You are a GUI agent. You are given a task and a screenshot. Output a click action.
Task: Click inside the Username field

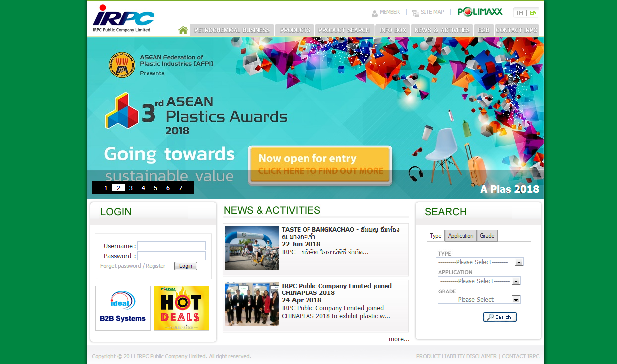(x=171, y=246)
